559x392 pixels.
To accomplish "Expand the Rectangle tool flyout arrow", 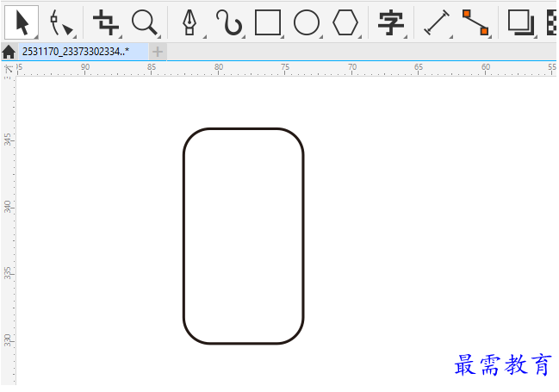I will point(282,37).
